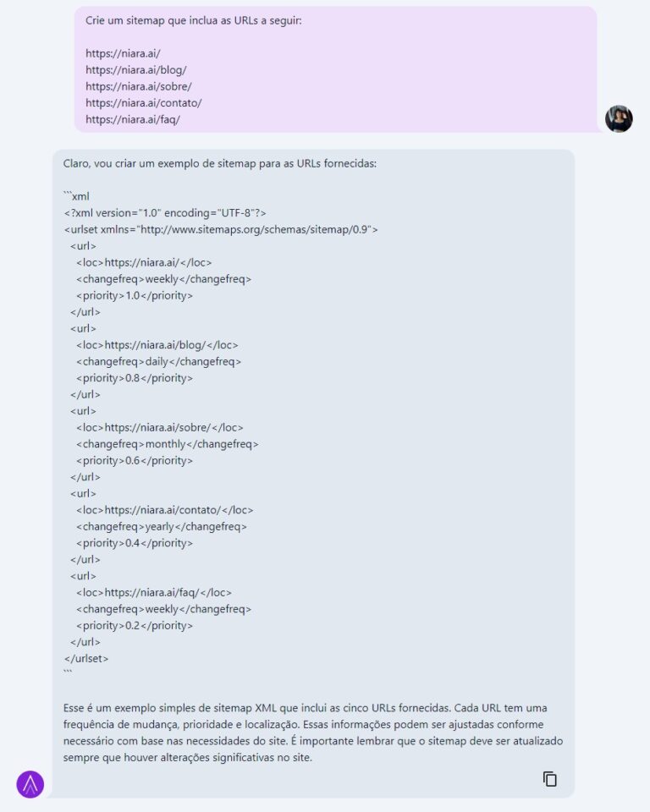Screen dimensions: 650x812
Task: Click the https://niara.ai/blog/ line in the user message
Action: (x=135, y=70)
